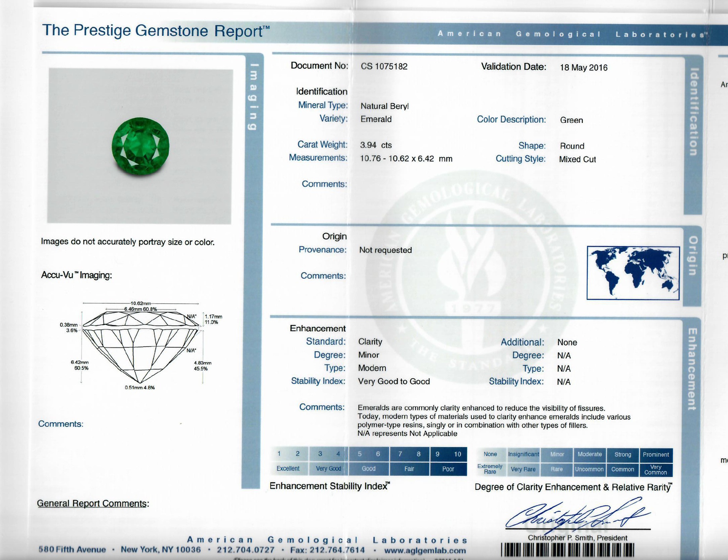The width and height of the screenshot is (728, 560).
Task: Click the '1.17mm 11.0%' crown label
Action: (213, 319)
